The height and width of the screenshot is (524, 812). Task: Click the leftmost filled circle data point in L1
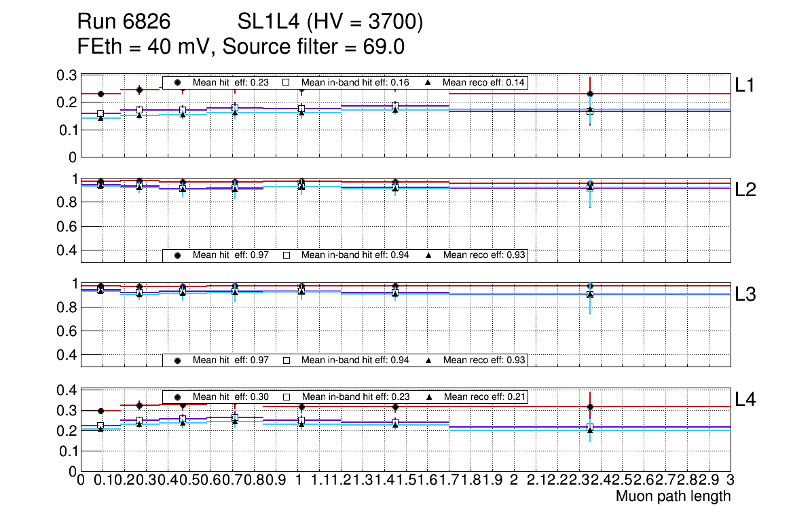tap(100, 94)
